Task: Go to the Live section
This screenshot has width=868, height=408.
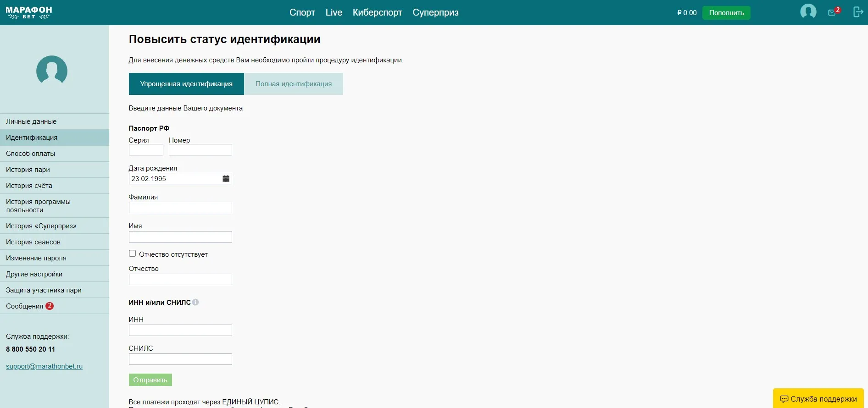Action: coord(334,12)
